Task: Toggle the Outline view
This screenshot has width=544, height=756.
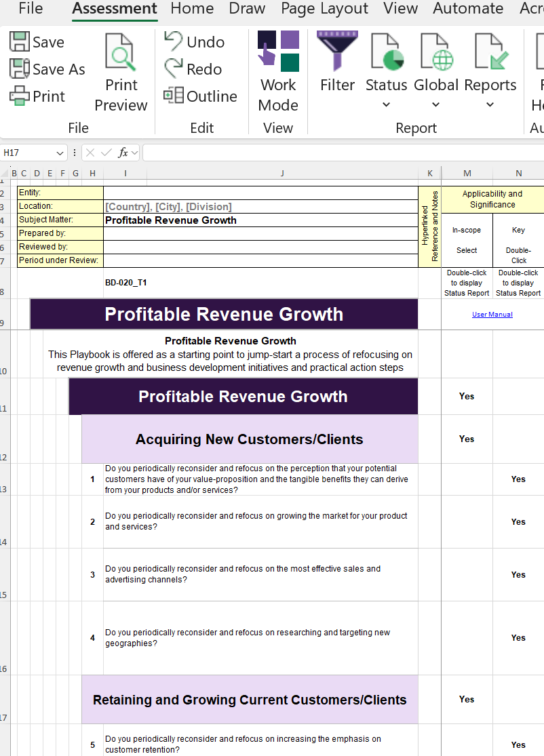Action: pyautogui.click(x=174, y=96)
